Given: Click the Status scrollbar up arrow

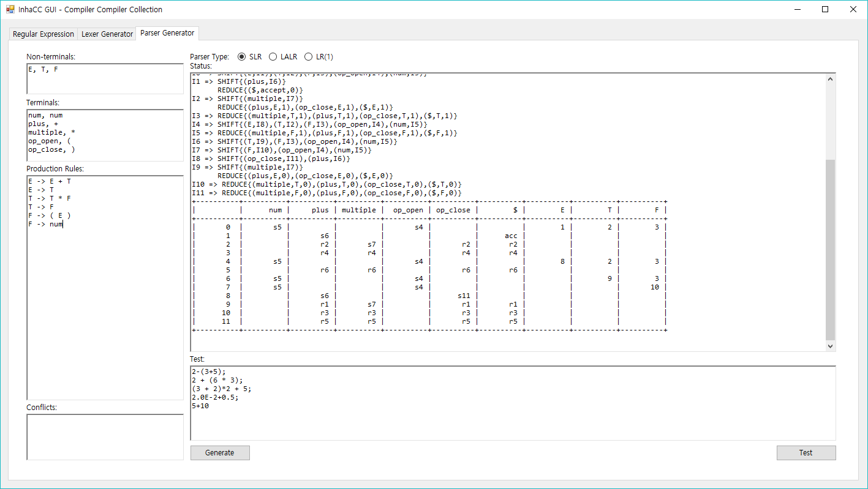Looking at the screenshot, I should coord(831,79).
